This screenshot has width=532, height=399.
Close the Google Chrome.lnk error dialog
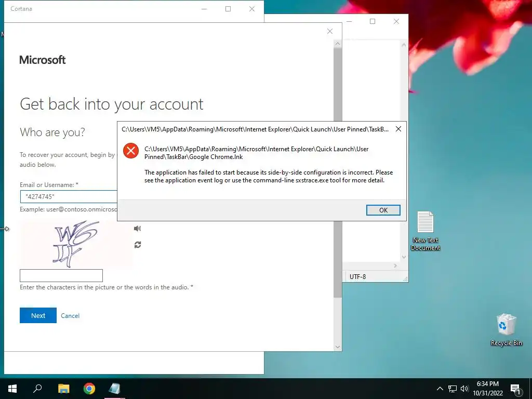[398, 129]
